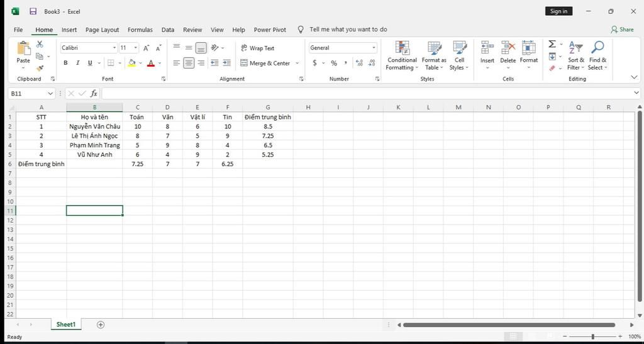644x344 pixels.
Task: Click Increase Indent icon
Action: pyautogui.click(x=226, y=63)
